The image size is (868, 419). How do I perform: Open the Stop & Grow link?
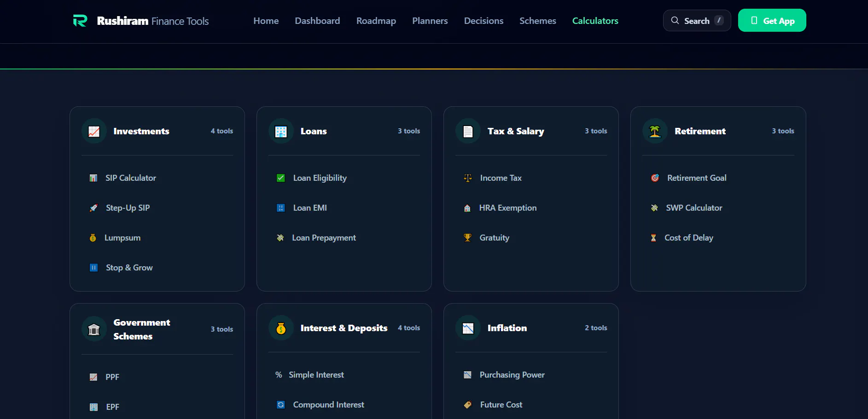click(129, 268)
